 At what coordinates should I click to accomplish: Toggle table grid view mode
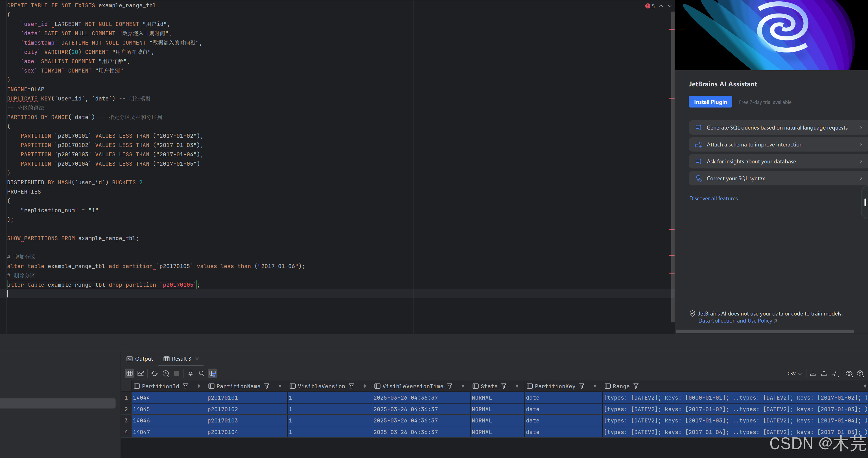(x=129, y=373)
